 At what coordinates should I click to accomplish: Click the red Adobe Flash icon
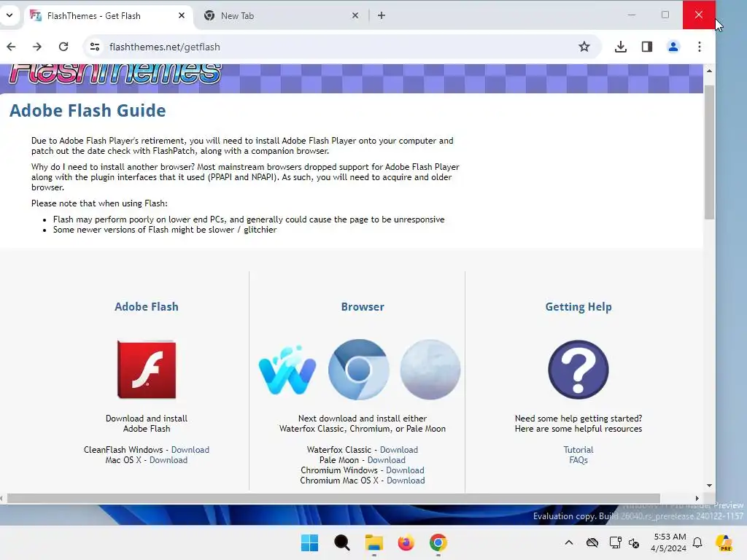(147, 370)
